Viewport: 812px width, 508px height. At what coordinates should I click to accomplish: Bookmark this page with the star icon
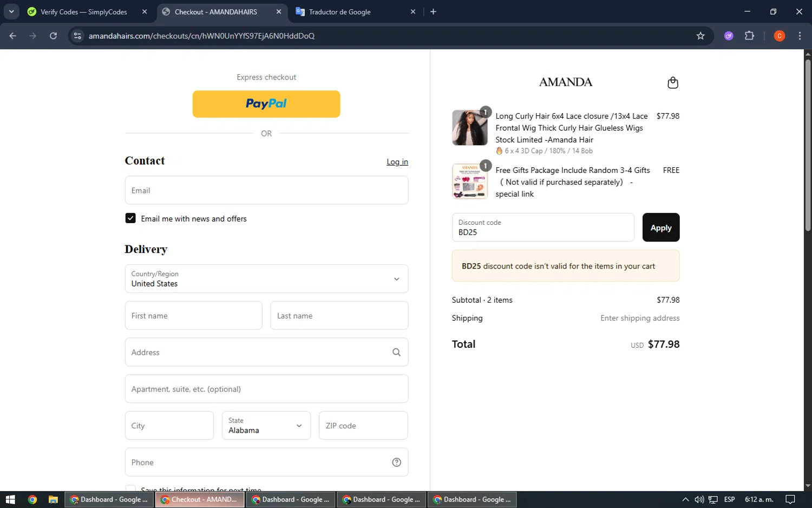(700, 36)
